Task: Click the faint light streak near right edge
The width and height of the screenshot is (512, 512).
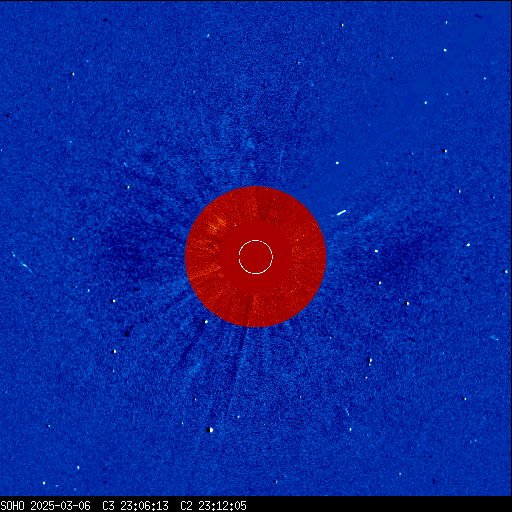Action: [494, 338]
